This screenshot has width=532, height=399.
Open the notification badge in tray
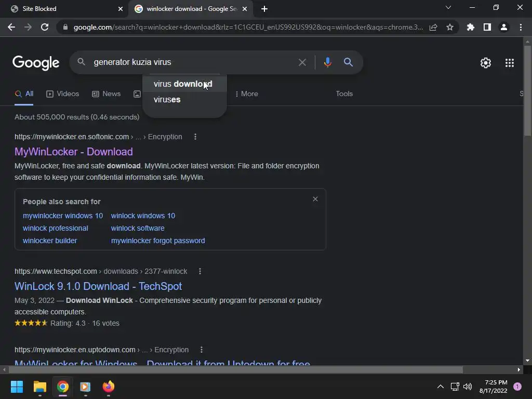517,387
